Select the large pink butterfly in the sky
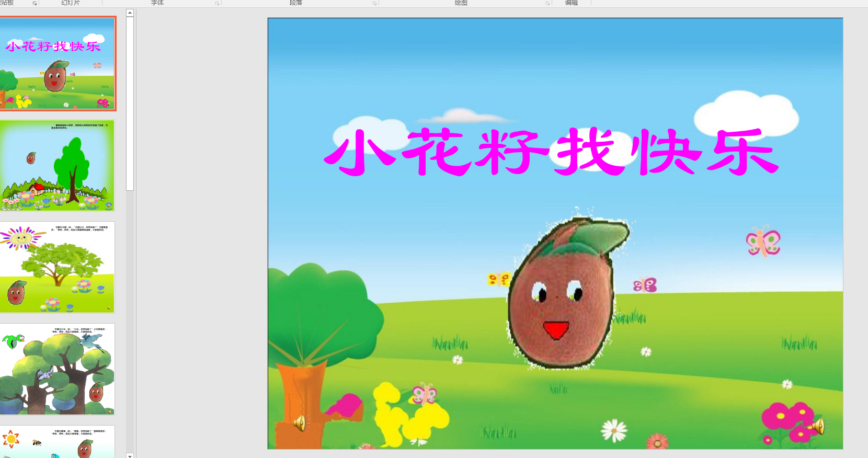This screenshot has width=868, height=458. [763, 241]
